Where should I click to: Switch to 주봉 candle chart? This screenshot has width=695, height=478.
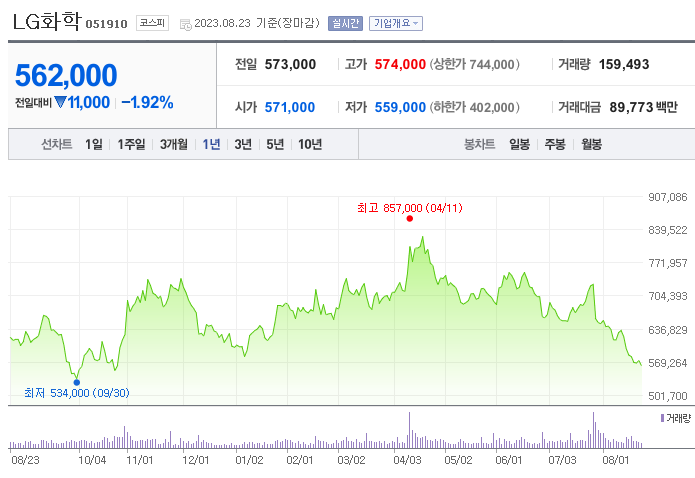[x=555, y=144]
